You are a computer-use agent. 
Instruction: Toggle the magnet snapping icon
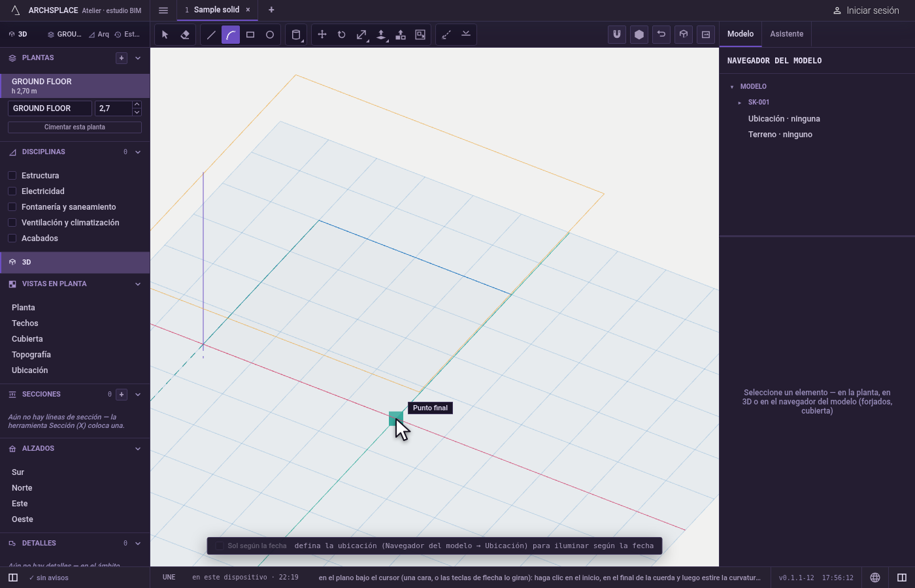617,35
